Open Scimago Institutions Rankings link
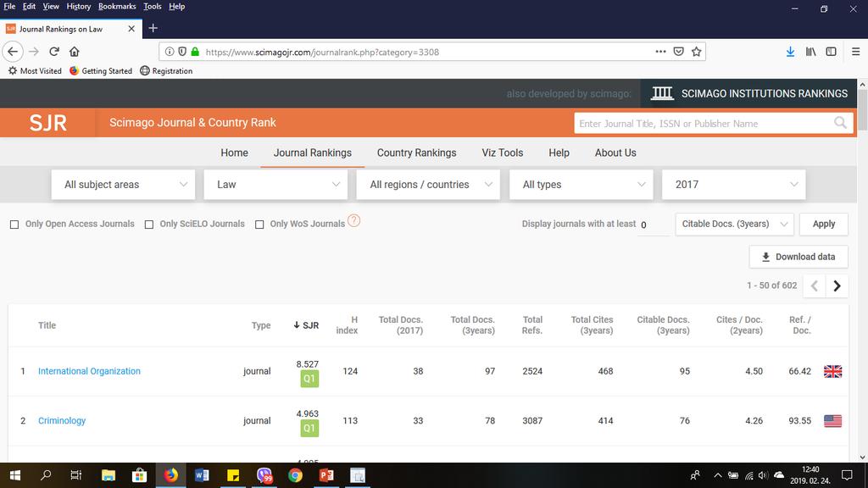 coord(749,93)
